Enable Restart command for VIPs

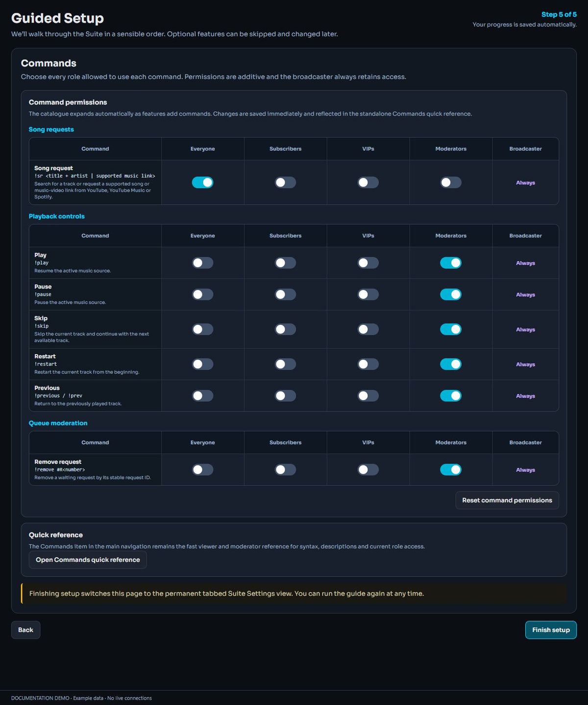[x=368, y=364]
